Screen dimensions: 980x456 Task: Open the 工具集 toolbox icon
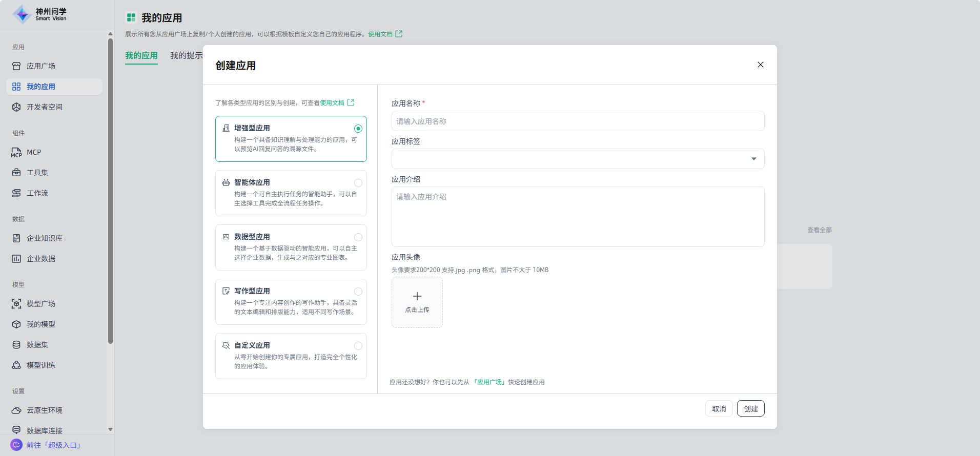pos(16,173)
